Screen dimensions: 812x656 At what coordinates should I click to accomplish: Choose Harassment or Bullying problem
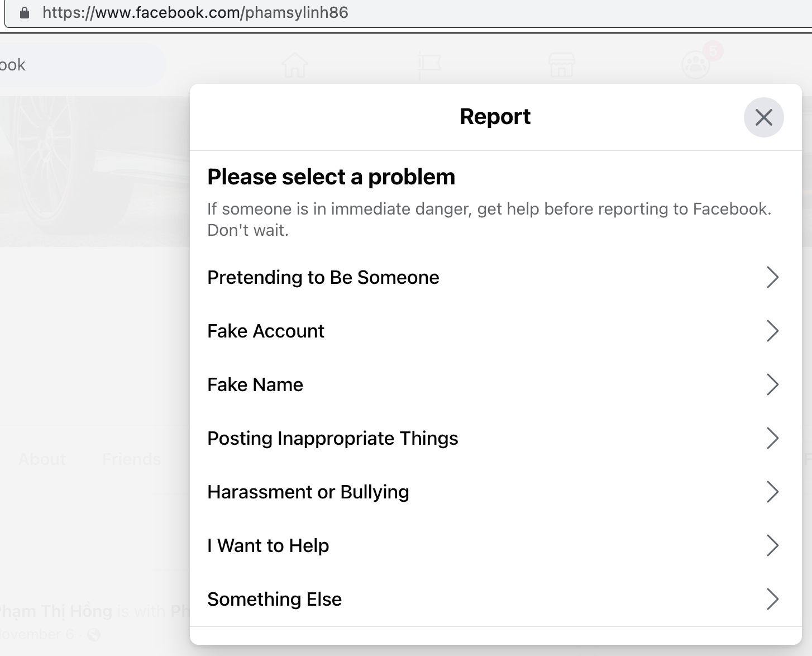point(308,492)
